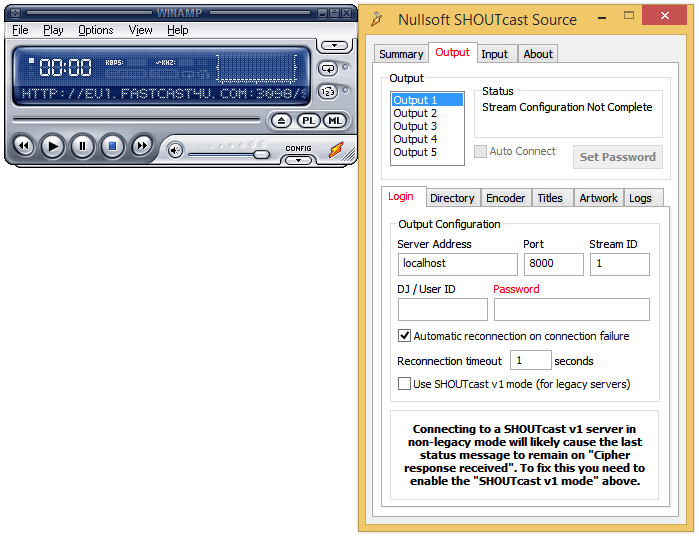699x538 pixels.
Task: Switch to SHOUTcast Input tab
Action: [494, 54]
